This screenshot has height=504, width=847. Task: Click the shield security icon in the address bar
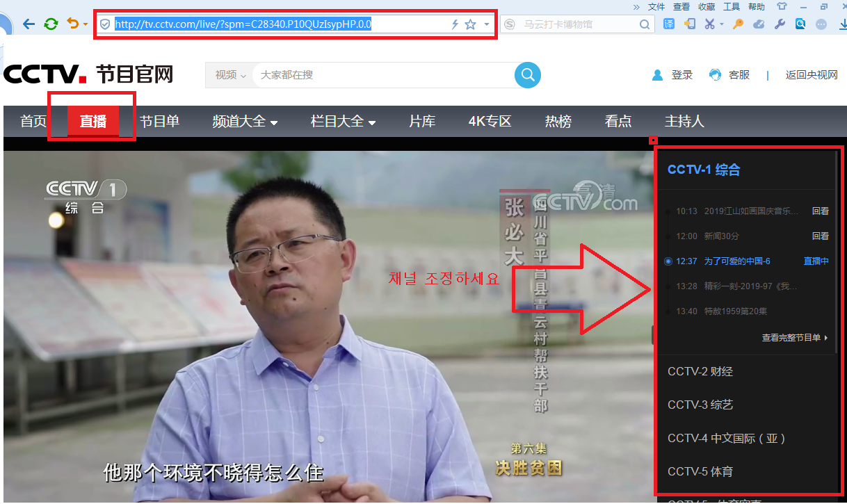106,24
